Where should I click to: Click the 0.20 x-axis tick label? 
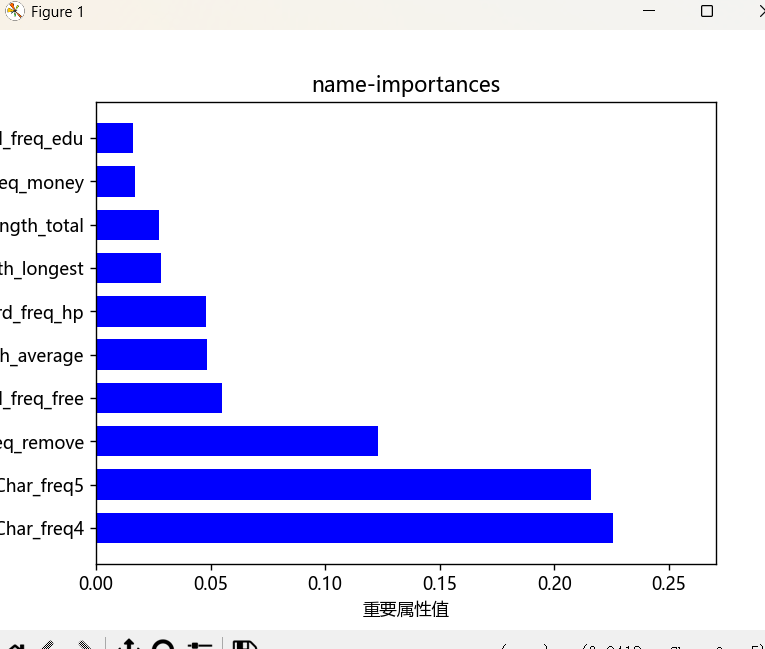pyautogui.click(x=555, y=583)
